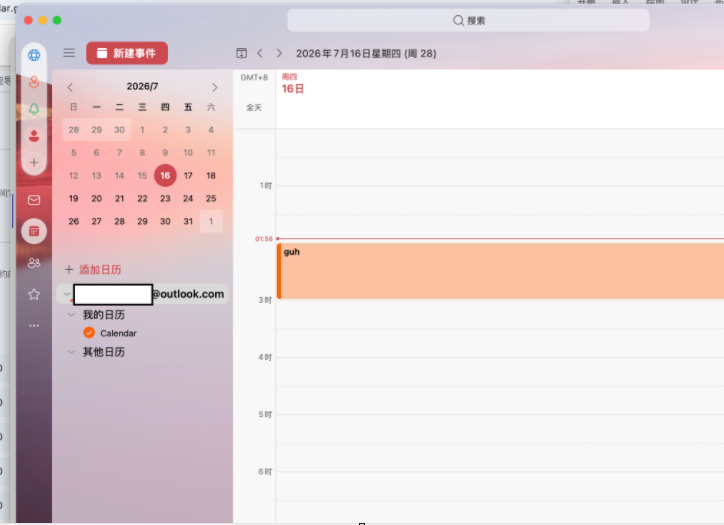Click the 搜索 search field
This screenshot has height=525, width=724.
coord(468,20)
